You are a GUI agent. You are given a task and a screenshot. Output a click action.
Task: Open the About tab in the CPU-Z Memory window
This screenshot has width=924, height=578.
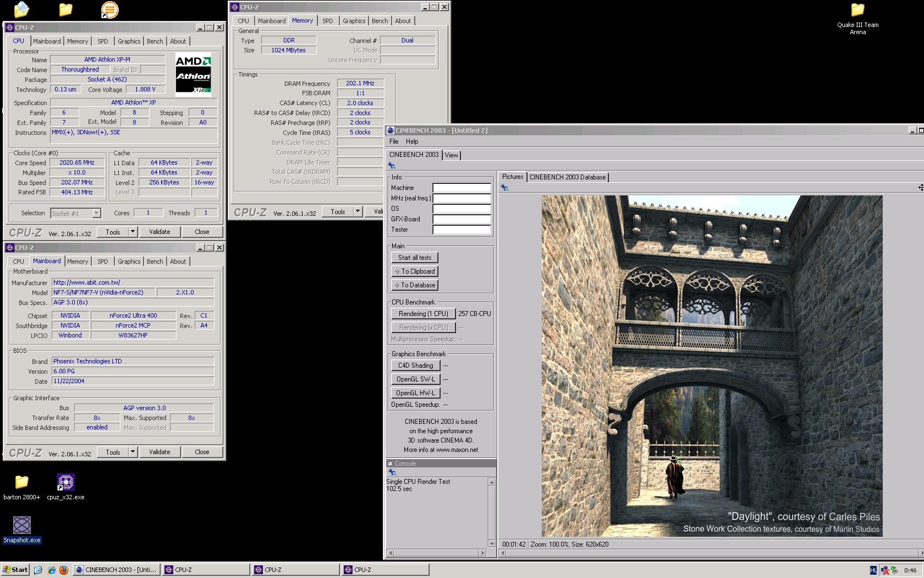tap(403, 21)
